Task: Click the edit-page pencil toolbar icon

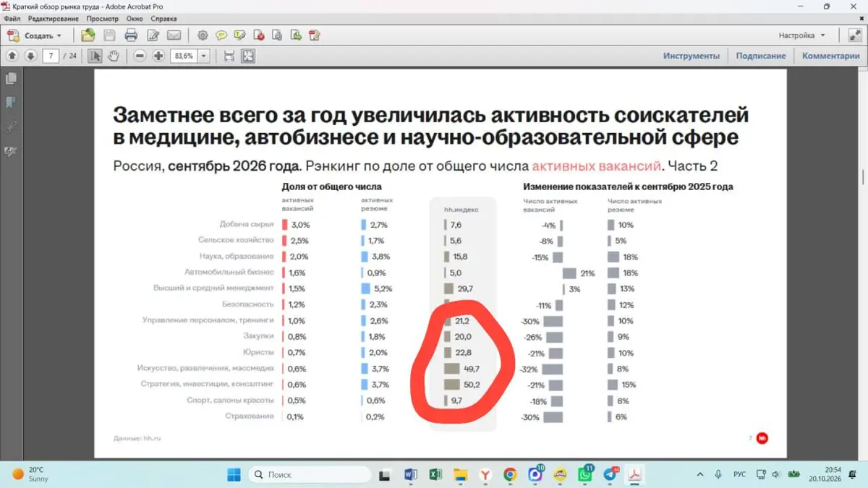Action: [x=153, y=35]
